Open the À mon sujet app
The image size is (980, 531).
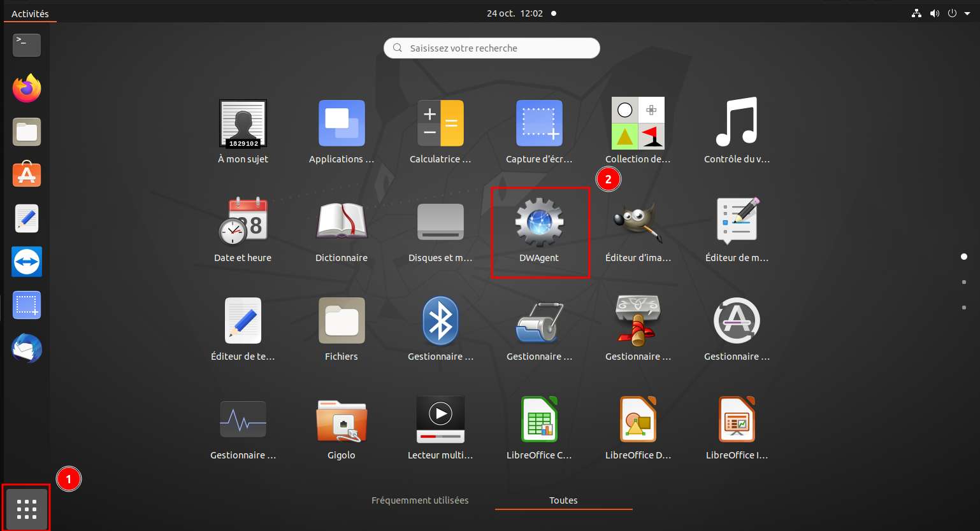[243, 132]
